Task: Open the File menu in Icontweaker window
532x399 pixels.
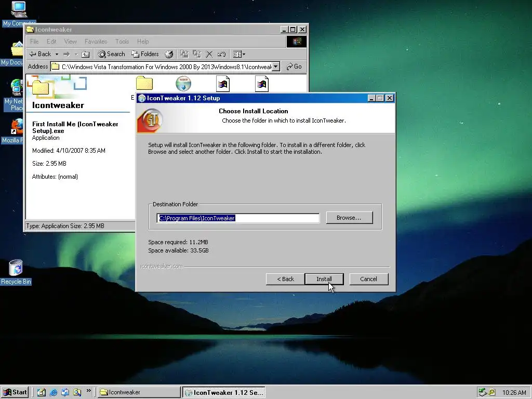Action: coord(34,42)
